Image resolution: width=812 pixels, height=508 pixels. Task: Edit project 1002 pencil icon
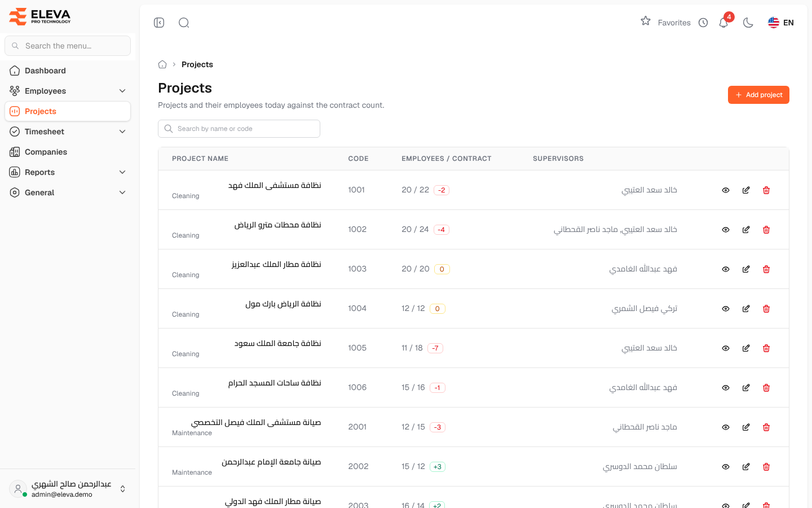pyautogui.click(x=746, y=230)
